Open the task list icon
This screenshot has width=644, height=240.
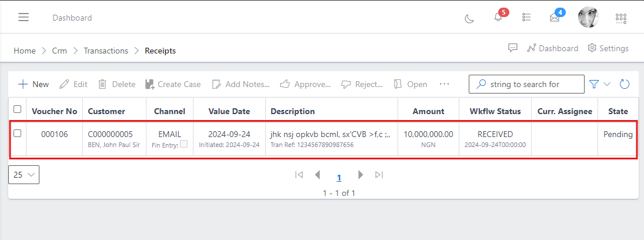click(x=527, y=18)
